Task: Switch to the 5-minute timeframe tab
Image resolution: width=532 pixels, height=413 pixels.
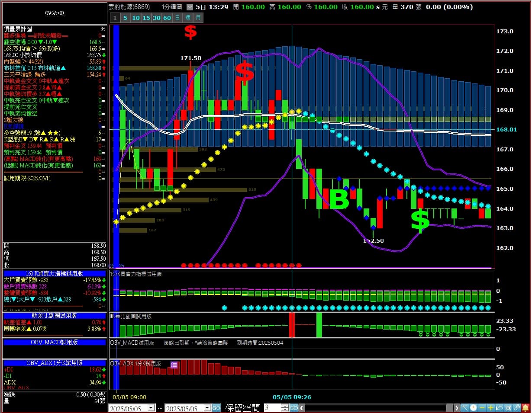Action: [125, 18]
